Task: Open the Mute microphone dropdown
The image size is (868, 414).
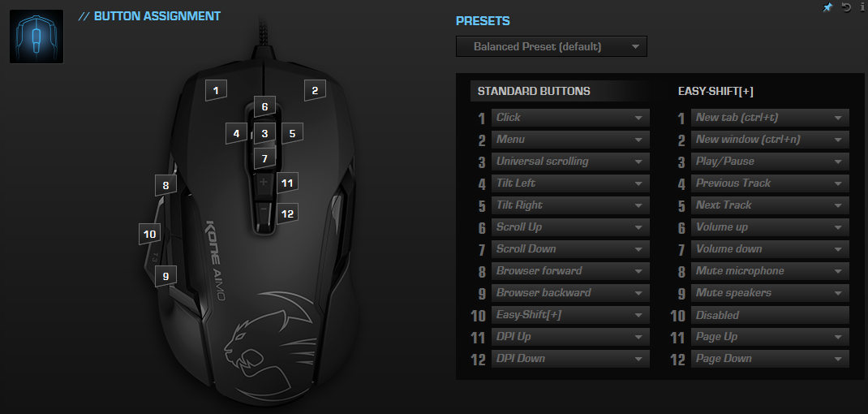Action: [x=770, y=271]
